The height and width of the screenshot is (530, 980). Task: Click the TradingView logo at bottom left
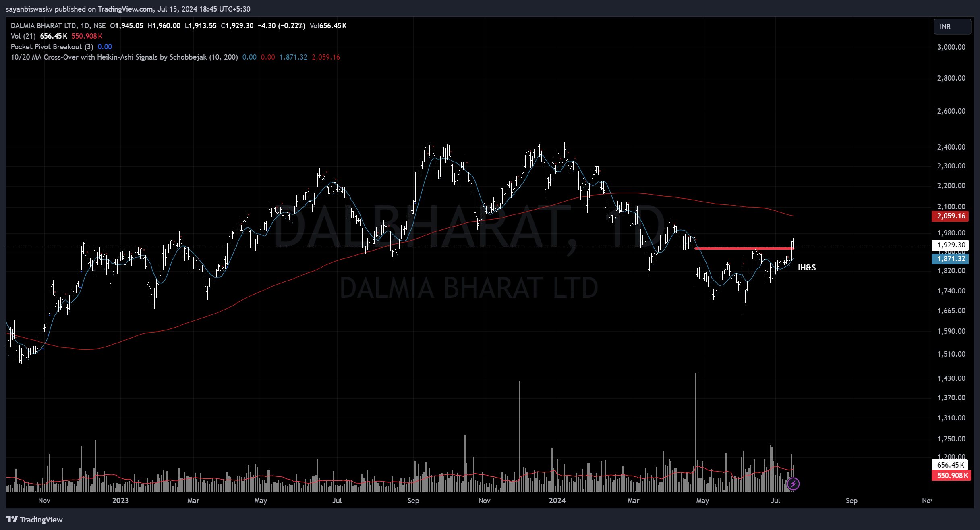[35, 519]
